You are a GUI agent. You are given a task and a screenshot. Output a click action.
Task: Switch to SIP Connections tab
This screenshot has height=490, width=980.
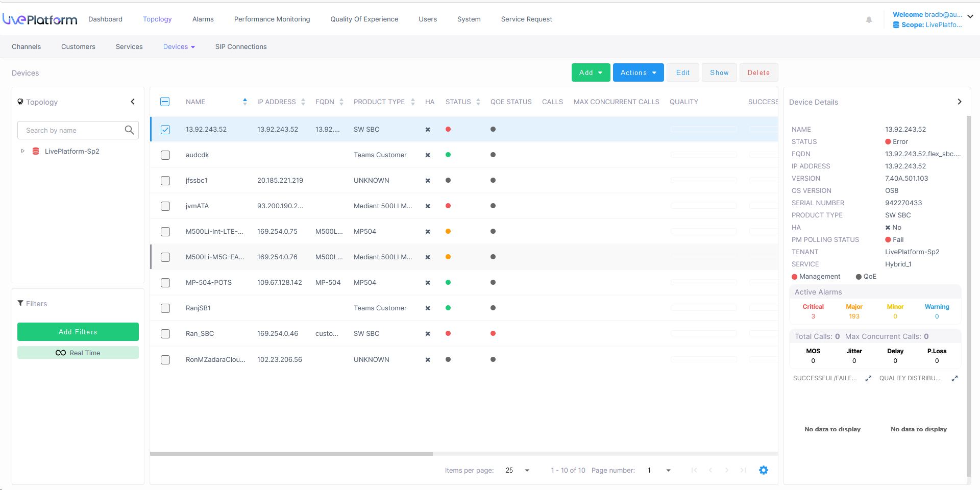coord(241,46)
